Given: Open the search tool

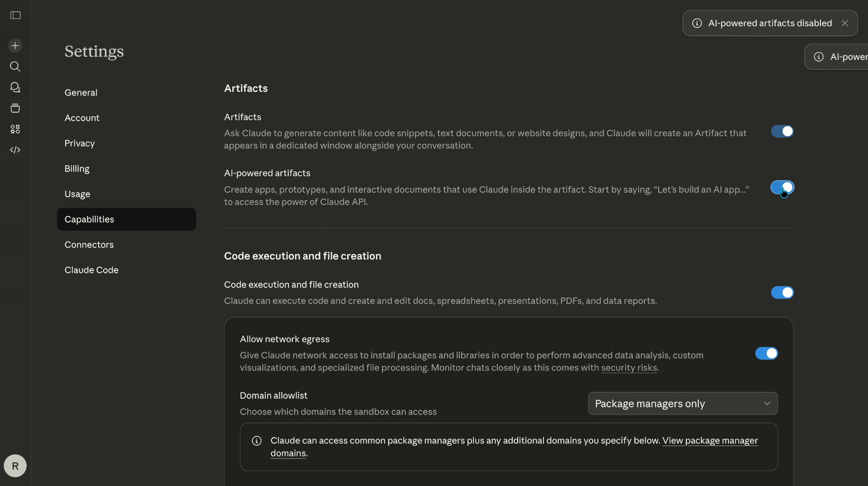Looking at the screenshot, I should (15, 67).
